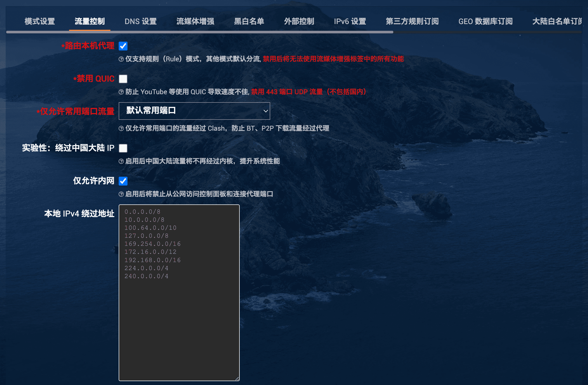Click resize handle of IPv4 bypass textarea
The image size is (588, 385).
(x=237, y=378)
